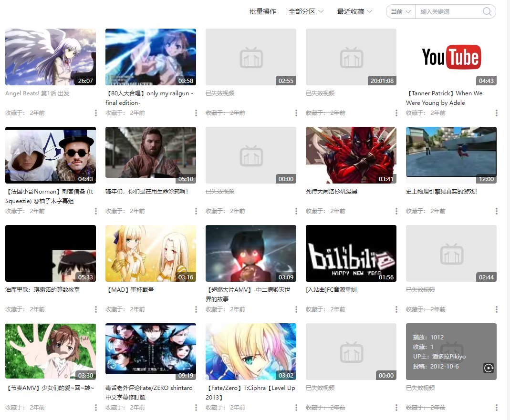The height and width of the screenshot is (420, 510).
Task: Play the Saber 03:02 thumbnail
Action: click(x=251, y=351)
